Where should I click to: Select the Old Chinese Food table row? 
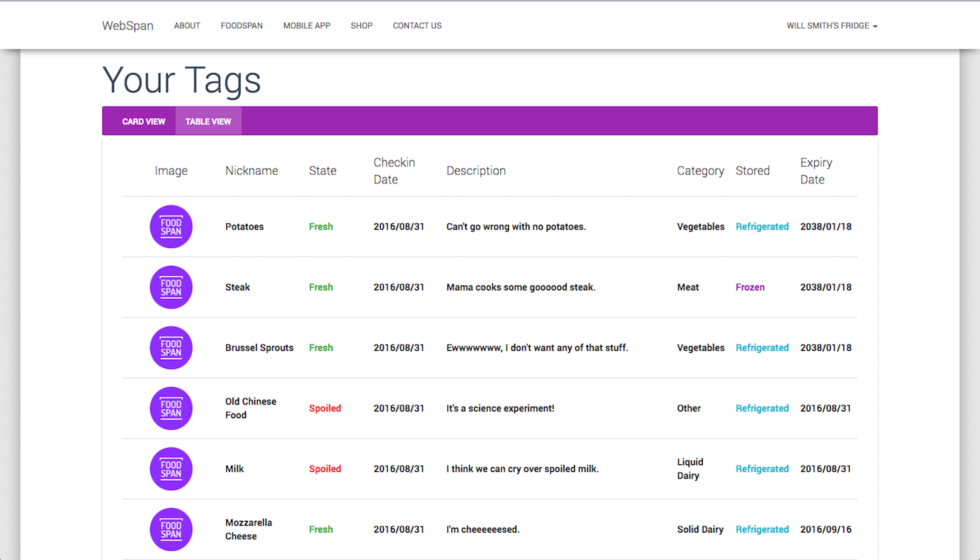click(490, 408)
